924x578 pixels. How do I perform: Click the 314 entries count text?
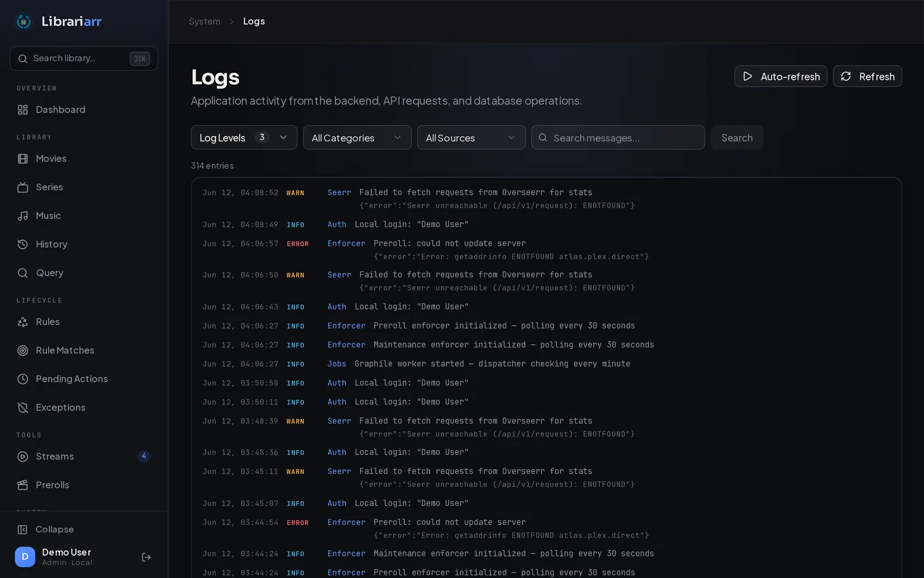[x=213, y=165]
